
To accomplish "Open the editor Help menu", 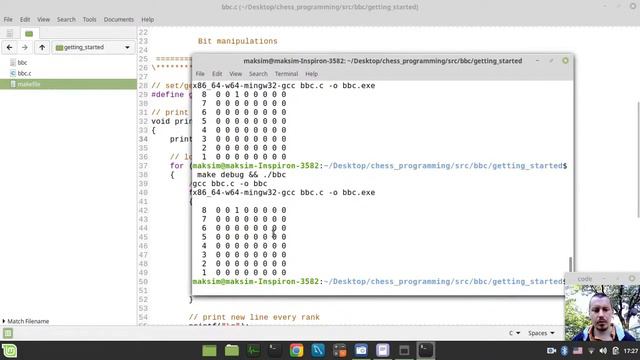I will pos(148,20).
